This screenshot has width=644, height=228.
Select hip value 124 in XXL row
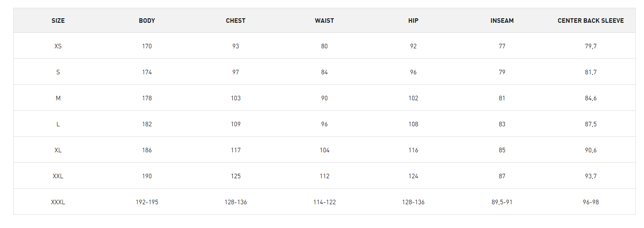pos(413,176)
